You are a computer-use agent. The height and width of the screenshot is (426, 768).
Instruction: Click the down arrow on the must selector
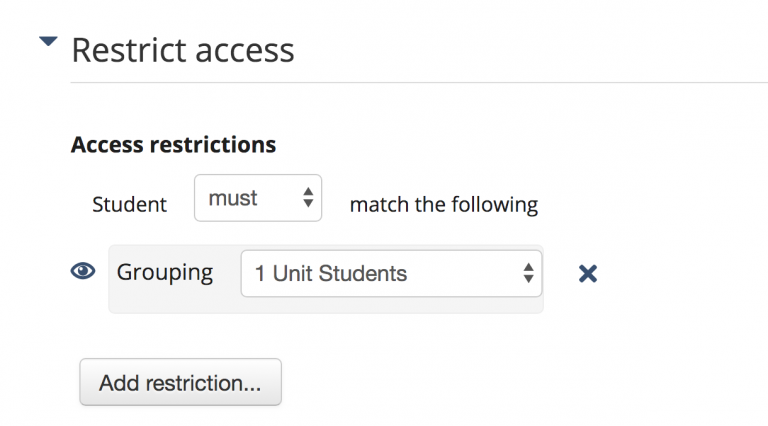point(308,204)
